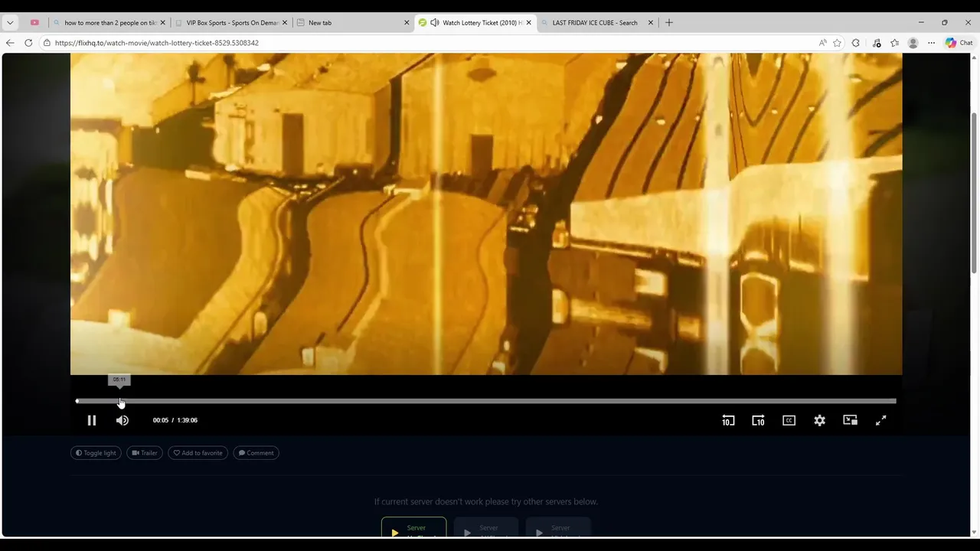Click the page vertical scrollbar thumb

tap(974, 192)
